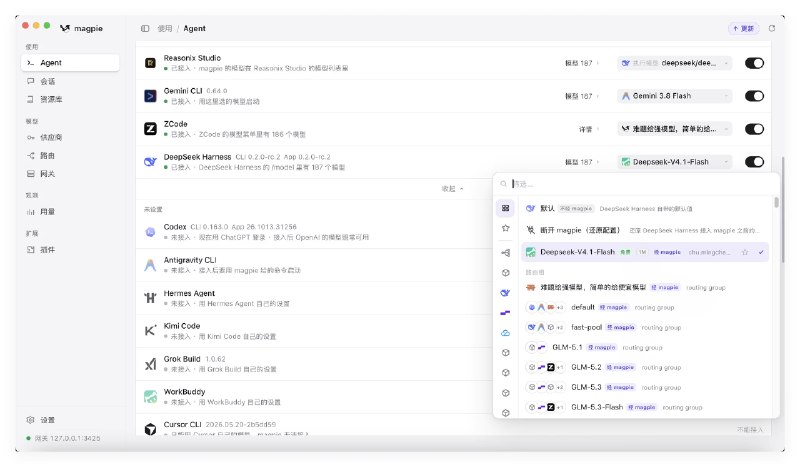Expand 详情 for ZCode row
Viewport: 800px width, 467px height.
pyautogui.click(x=589, y=129)
